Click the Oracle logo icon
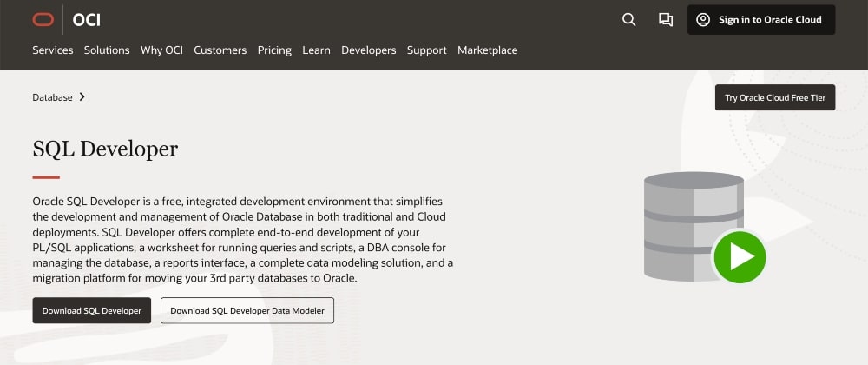Image resolution: width=868 pixels, height=365 pixels. 43,19
